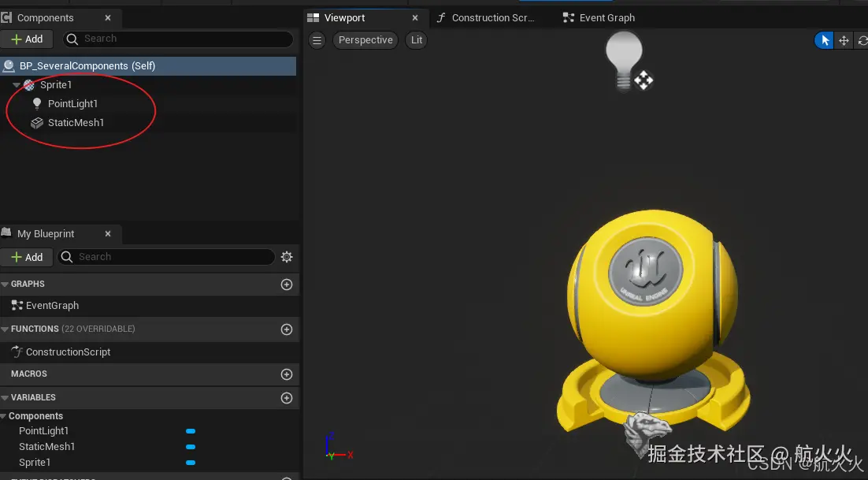Close the Viewport tab
The image size is (868, 480).
point(415,17)
